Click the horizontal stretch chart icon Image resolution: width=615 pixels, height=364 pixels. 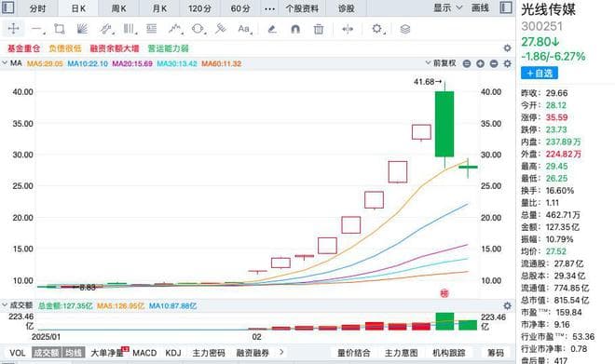coord(348,29)
